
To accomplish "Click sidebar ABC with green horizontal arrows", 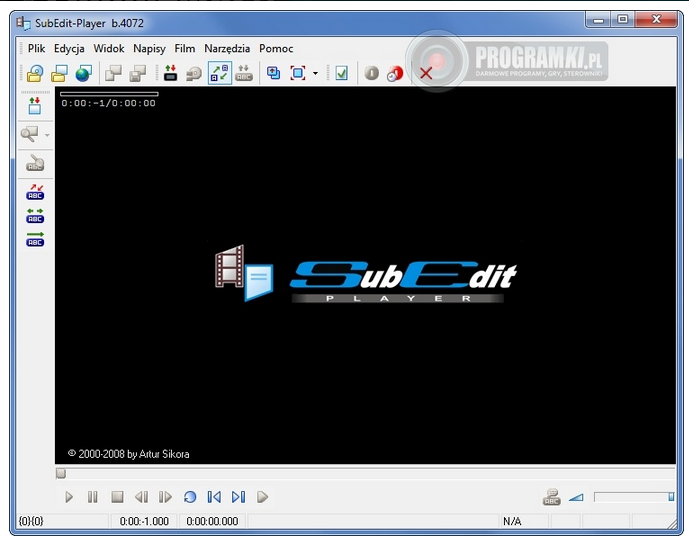I will [x=35, y=216].
